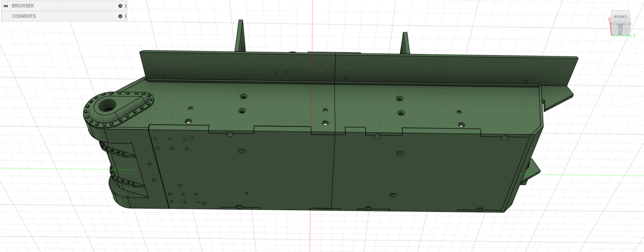Click the Browser panel drag handle
This screenshot has height=252, width=644.
point(126,6)
